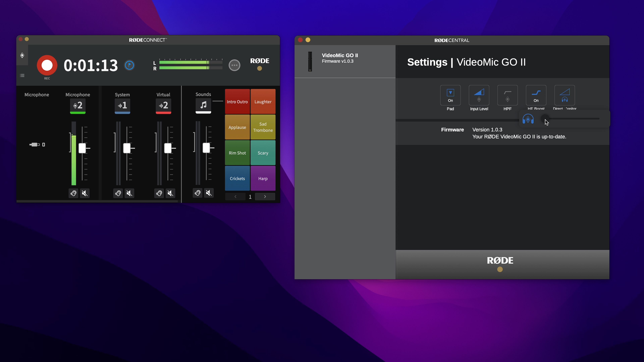Go to next sound pad page
Viewport: 644px width, 362px height.
[x=265, y=197]
